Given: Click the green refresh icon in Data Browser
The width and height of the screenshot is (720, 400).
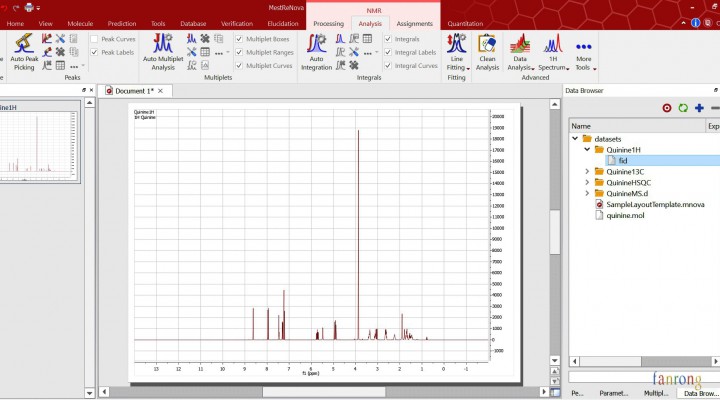Looking at the screenshot, I should click(683, 108).
